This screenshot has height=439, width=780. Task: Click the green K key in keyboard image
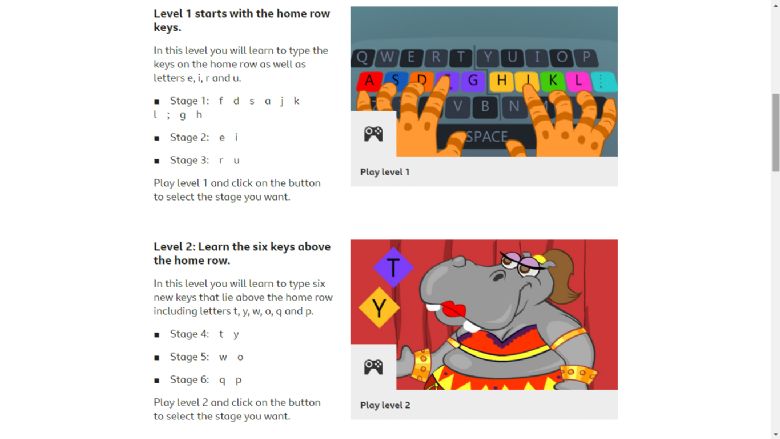tap(553, 80)
